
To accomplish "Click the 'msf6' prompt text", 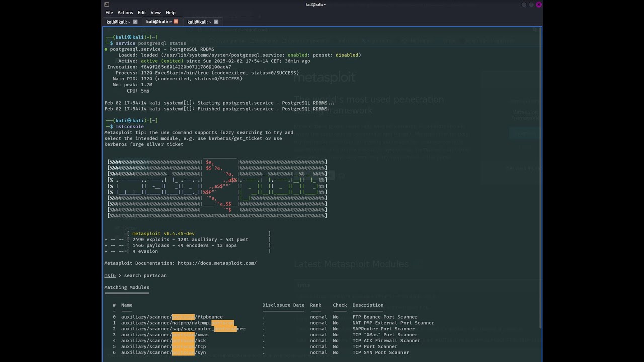I will point(110,276).
